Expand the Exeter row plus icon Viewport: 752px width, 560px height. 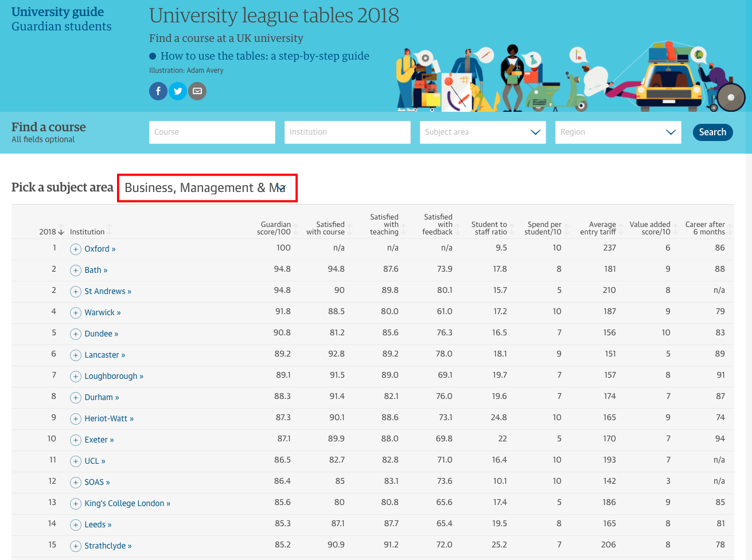pos(76,440)
